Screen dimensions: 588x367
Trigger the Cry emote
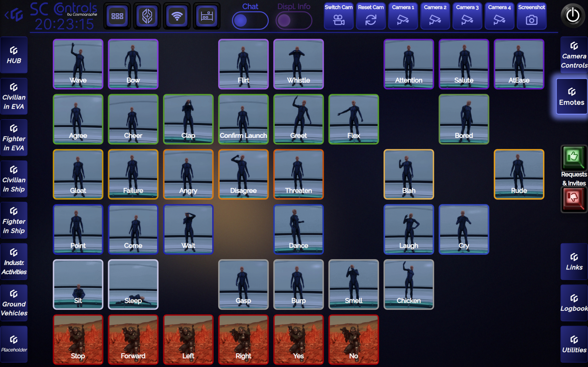[464, 229]
